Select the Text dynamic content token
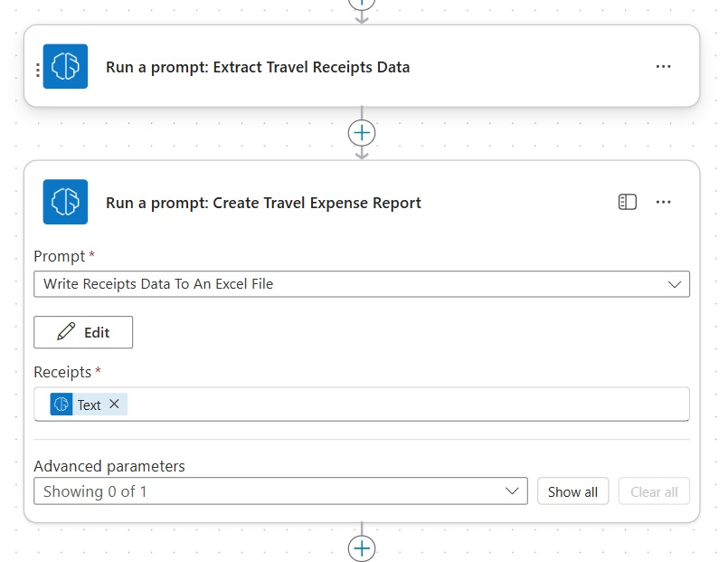 coord(88,405)
